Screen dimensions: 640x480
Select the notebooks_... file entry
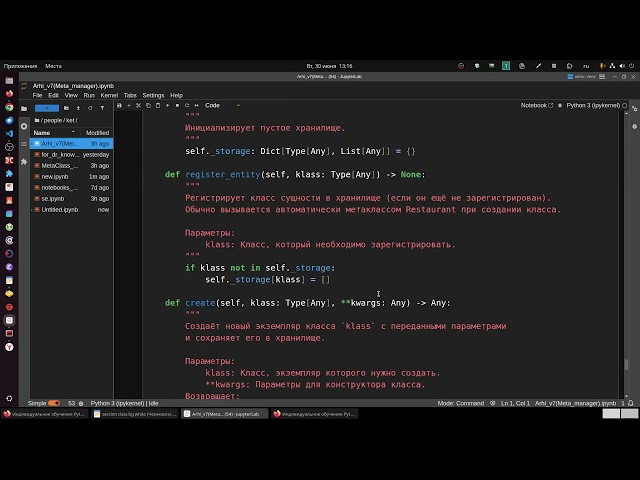(71, 188)
